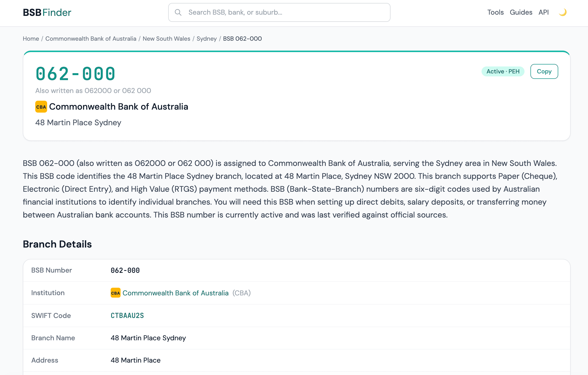Select the New South Wales breadcrumb

pyautogui.click(x=166, y=39)
